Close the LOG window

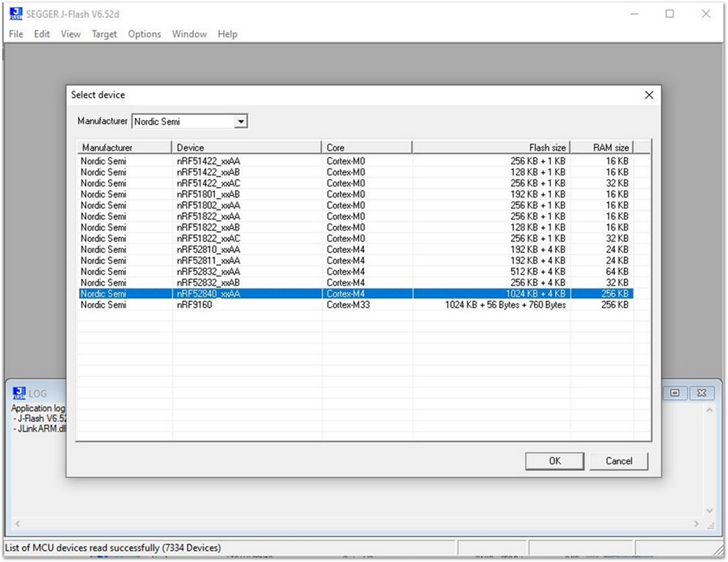click(x=701, y=393)
